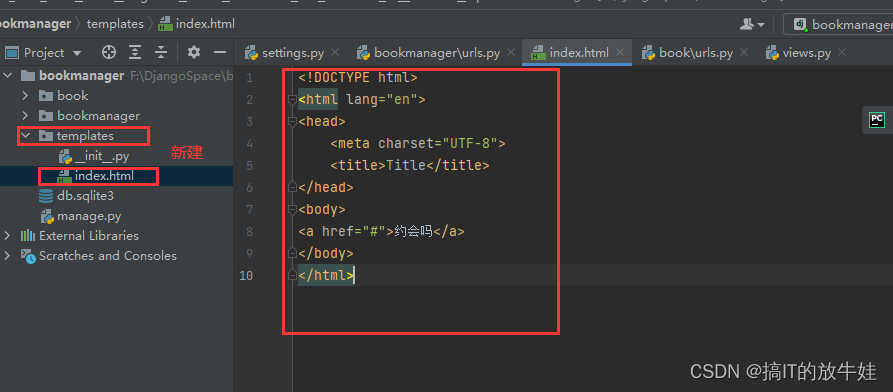This screenshot has height=392, width=893.
Task: Click the Collapse All icon in Project toolbar
Action: coord(161,52)
